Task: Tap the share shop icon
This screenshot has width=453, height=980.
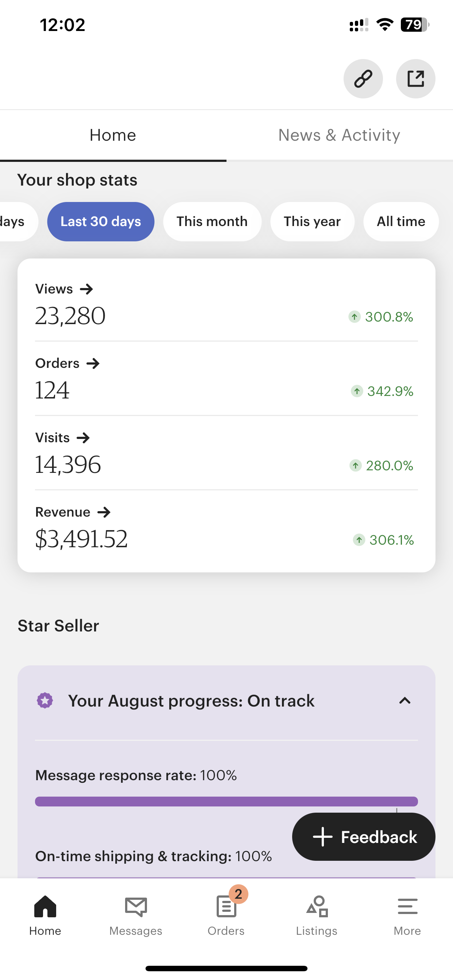Action: tap(415, 79)
